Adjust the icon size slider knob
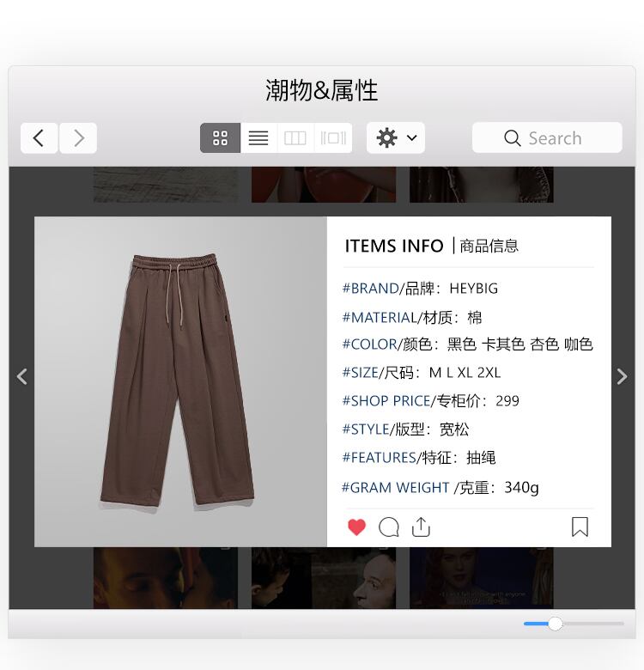Screen dimensions: 644x670 [555, 624]
